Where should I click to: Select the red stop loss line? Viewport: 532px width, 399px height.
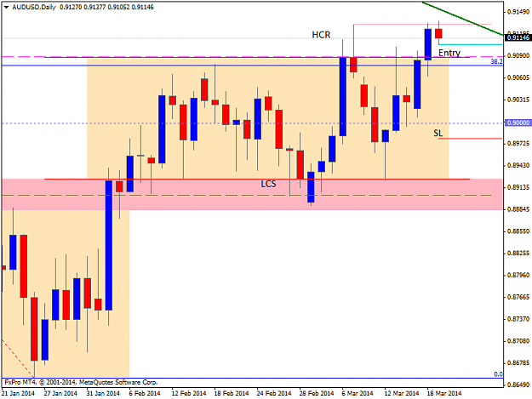tap(470, 139)
